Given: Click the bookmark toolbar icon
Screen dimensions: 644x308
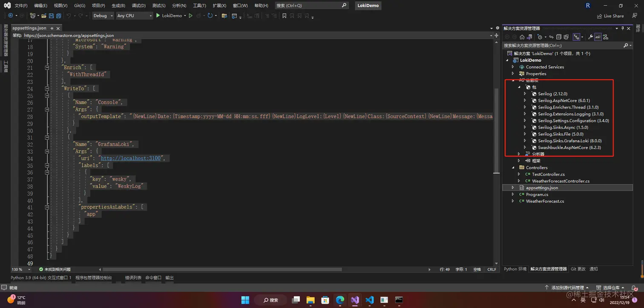Looking at the screenshot, I should 284,16.
